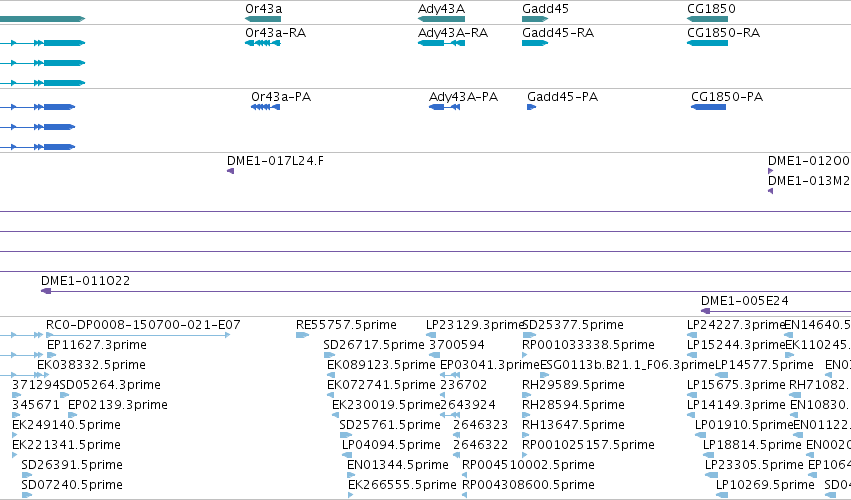Viewport: 851px width, 500px height.
Task: Click the SD25761.5prime label
Action: pos(390,425)
